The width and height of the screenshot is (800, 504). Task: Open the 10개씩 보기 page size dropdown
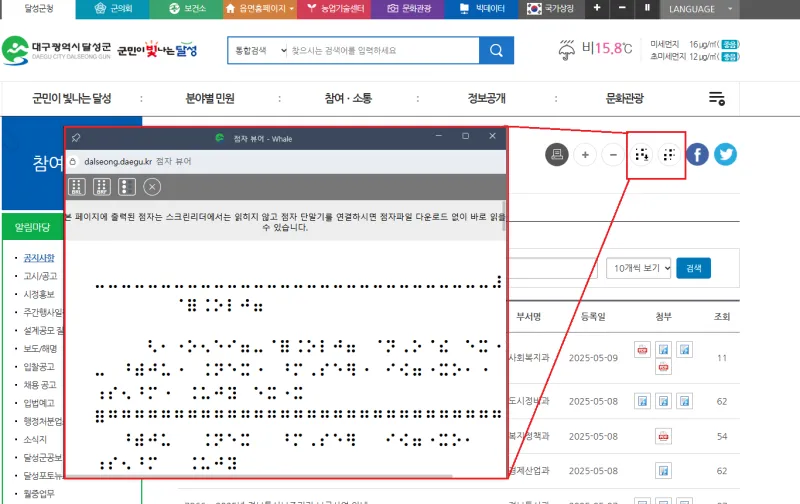click(x=638, y=268)
